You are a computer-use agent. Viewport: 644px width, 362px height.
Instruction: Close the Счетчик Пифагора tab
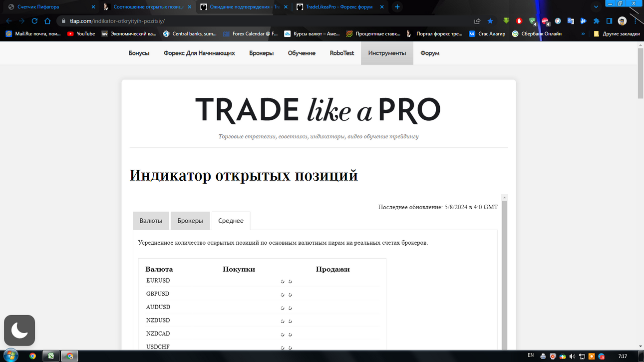(x=93, y=7)
